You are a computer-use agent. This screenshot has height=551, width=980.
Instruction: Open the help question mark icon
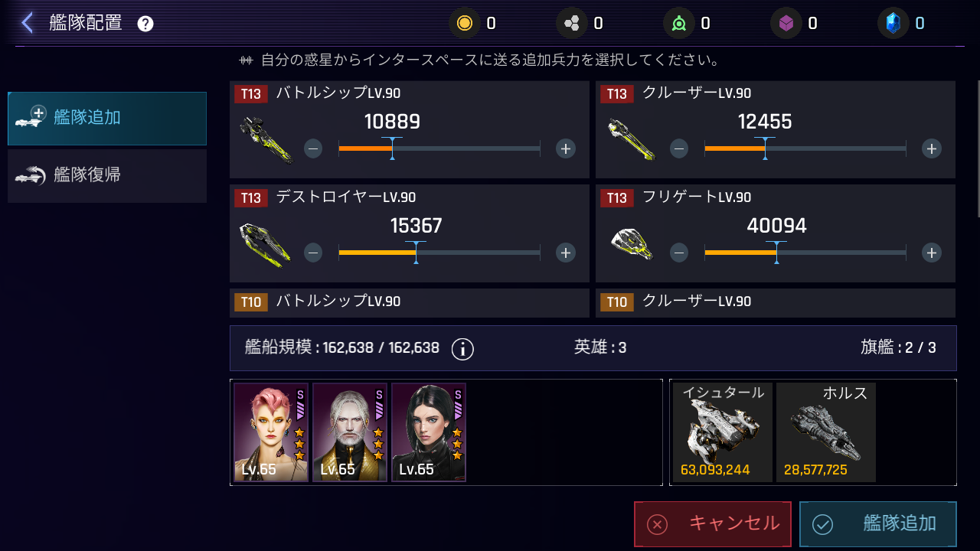145,24
